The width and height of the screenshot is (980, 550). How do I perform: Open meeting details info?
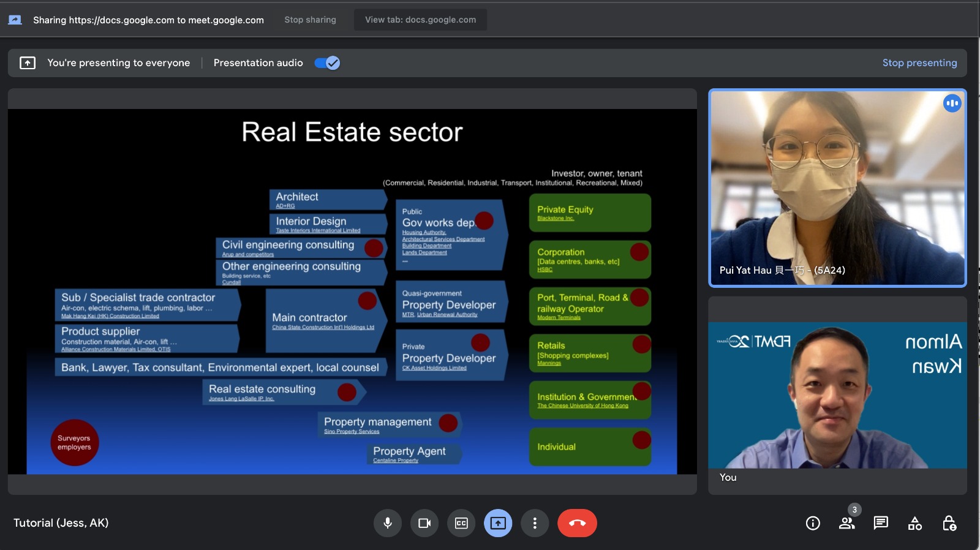[813, 523]
